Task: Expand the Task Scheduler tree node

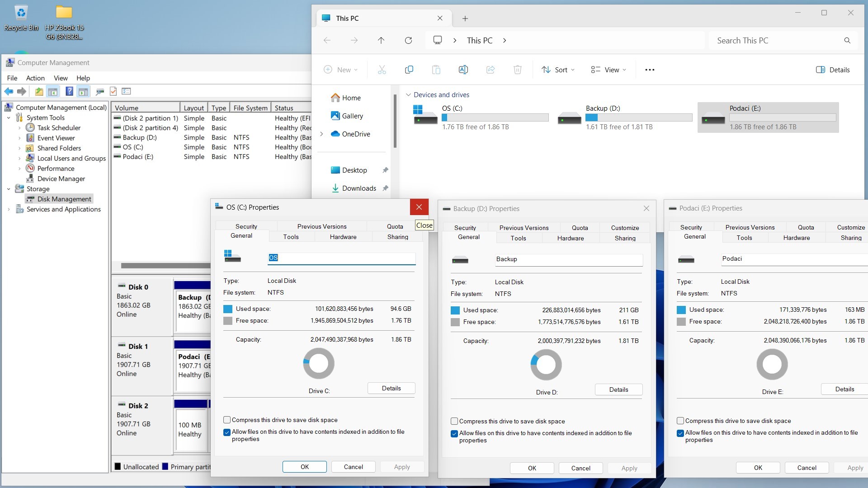Action: [x=19, y=128]
